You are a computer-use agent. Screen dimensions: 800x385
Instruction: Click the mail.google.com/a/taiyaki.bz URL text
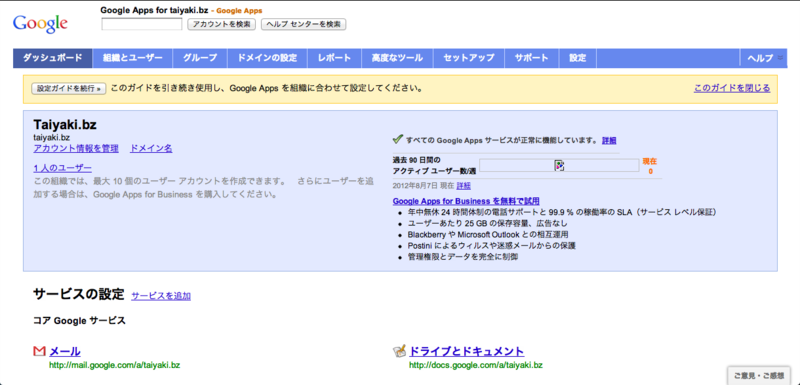tap(114, 365)
